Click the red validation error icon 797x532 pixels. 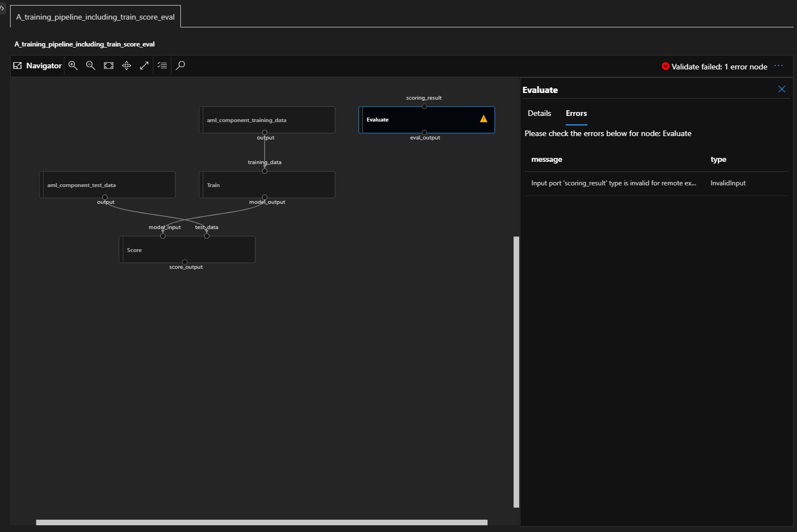(665, 66)
